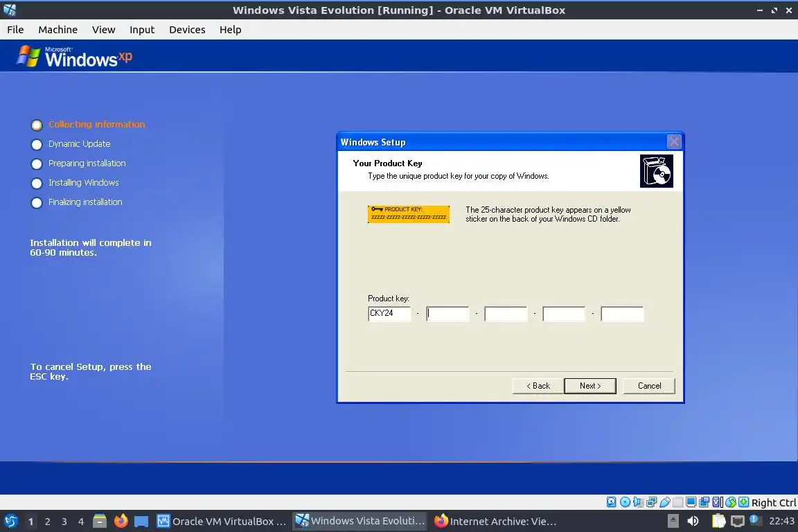Switch to workspace 2
The width and height of the screenshot is (798, 532).
(47, 522)
